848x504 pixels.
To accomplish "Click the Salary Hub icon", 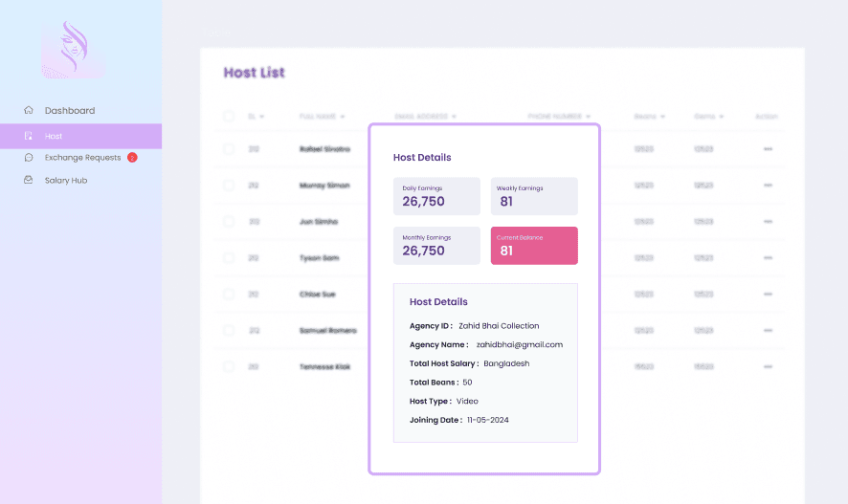I will (x=28, y=180).
